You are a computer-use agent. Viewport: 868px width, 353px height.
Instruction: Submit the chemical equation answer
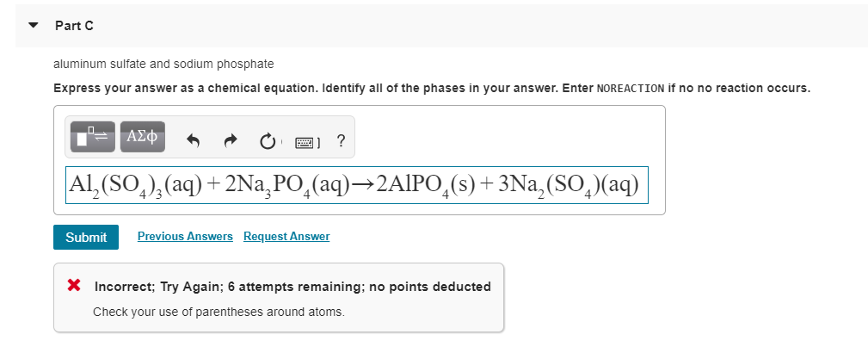[86, 237]
